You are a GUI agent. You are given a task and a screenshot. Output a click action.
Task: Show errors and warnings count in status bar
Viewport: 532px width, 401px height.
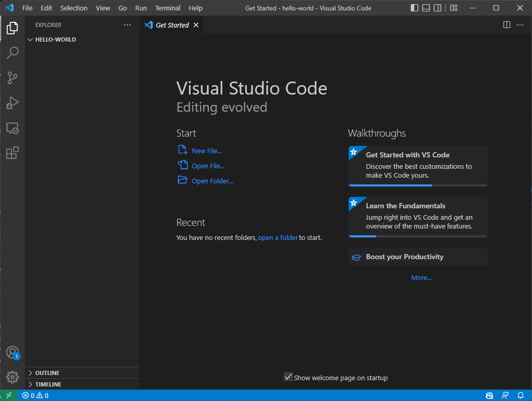[35, 395]
